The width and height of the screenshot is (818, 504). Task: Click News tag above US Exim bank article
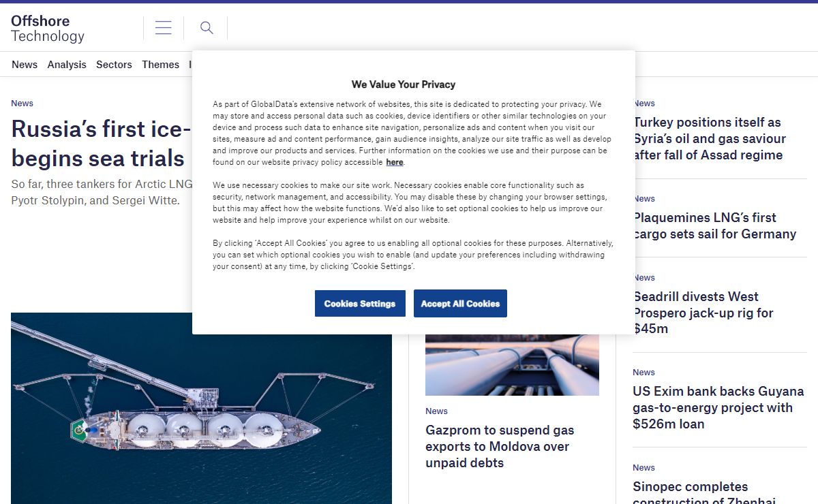[x=643, y=373]
